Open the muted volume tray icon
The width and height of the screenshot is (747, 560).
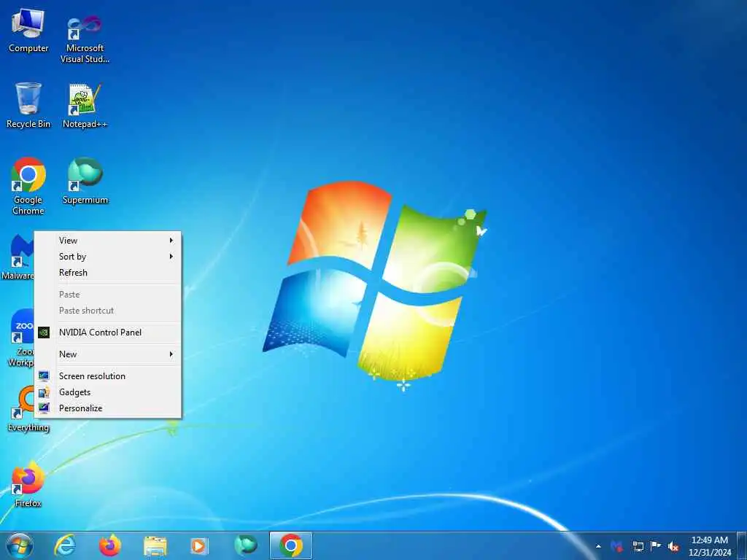[673, 546]
